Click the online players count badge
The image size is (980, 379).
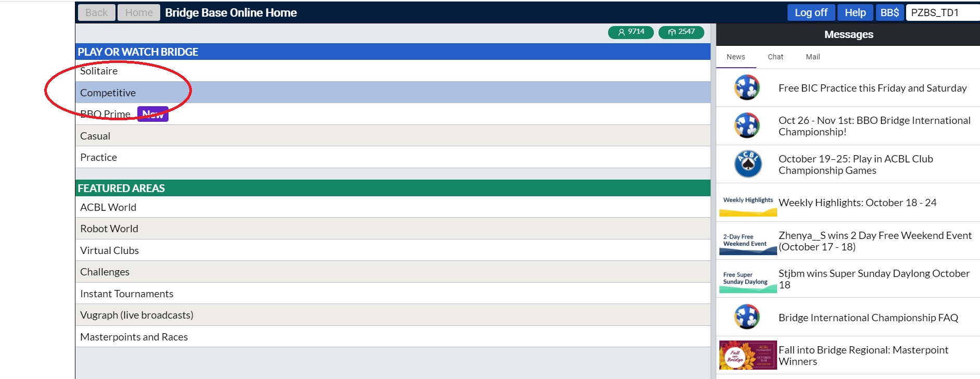coord(630,32)
